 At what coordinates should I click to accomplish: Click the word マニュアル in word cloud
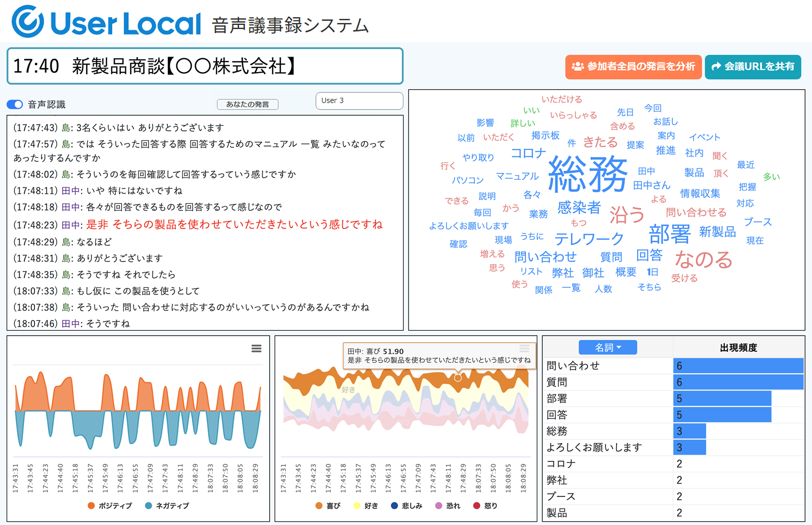517,176
